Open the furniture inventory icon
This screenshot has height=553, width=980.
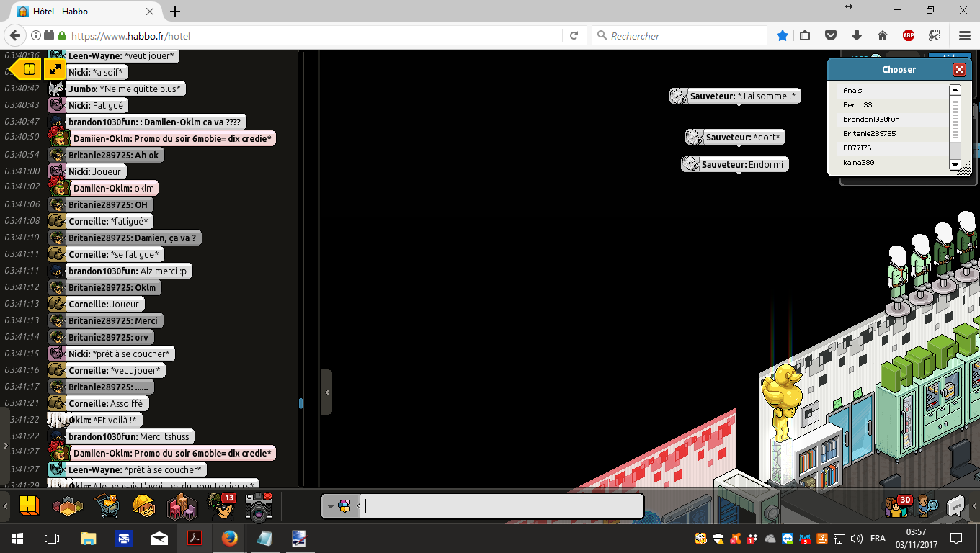click(x=182, y=506)
